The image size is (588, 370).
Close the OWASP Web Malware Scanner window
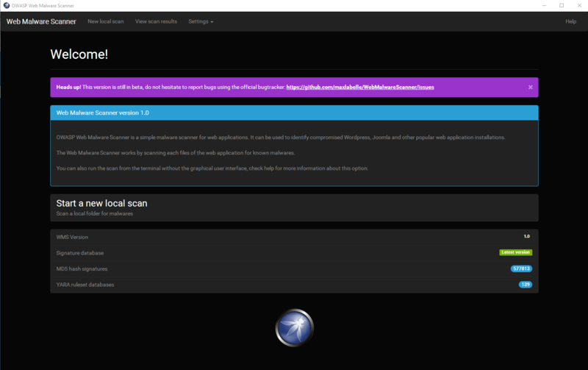tap(579, 5)
